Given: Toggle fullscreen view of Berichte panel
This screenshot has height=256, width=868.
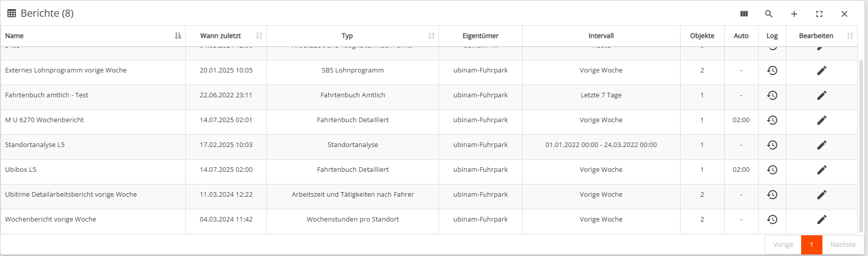Looking at the screenshot, I should [819, 14].
